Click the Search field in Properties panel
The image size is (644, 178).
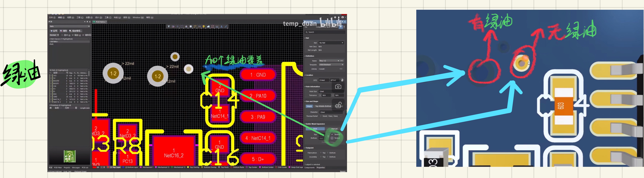point(325,32)
